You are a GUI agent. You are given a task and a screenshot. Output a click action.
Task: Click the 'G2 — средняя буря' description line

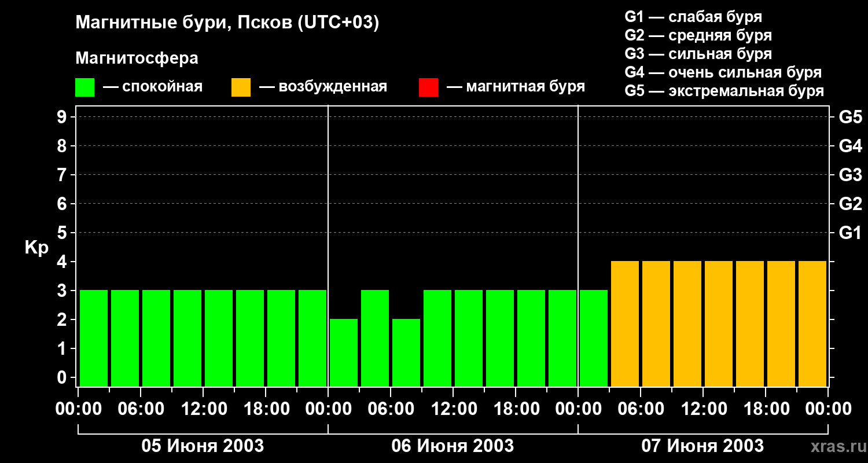(x=698, y=35)
